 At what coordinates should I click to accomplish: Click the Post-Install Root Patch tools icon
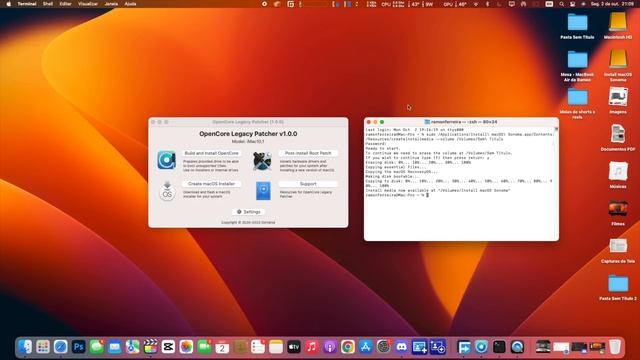[x=262, y=161]
